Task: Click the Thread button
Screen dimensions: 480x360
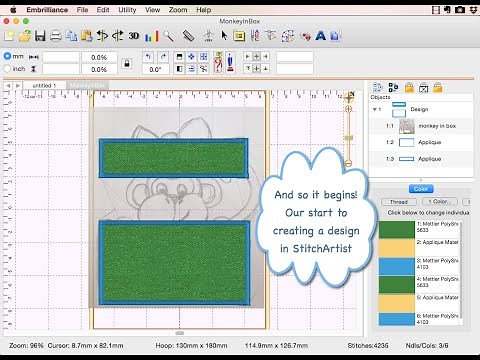Action: [x=399, y=202]
